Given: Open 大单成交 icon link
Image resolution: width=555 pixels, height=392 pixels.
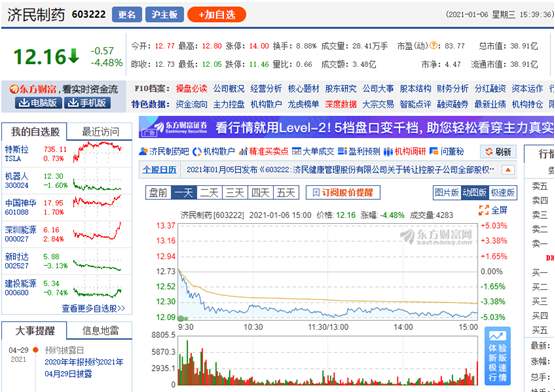Looking at the screenshot, I should [313, 152].
